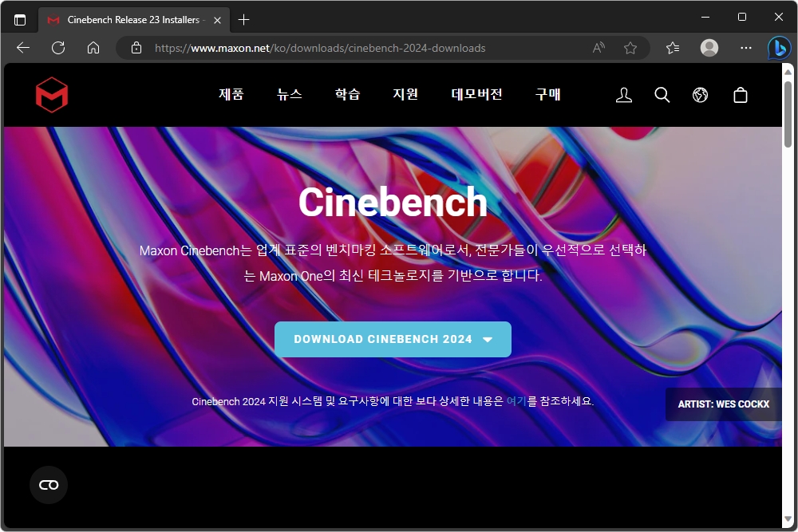Open site search magnifier icon
The height and width of the screenshot is (532, 798).
click(x=662, y=95)
